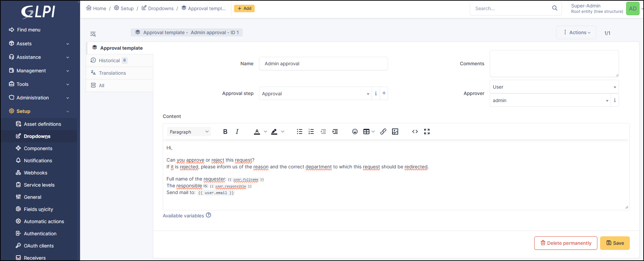Toggle italic formatting in editor toolbar

click(x=237, y=132)
